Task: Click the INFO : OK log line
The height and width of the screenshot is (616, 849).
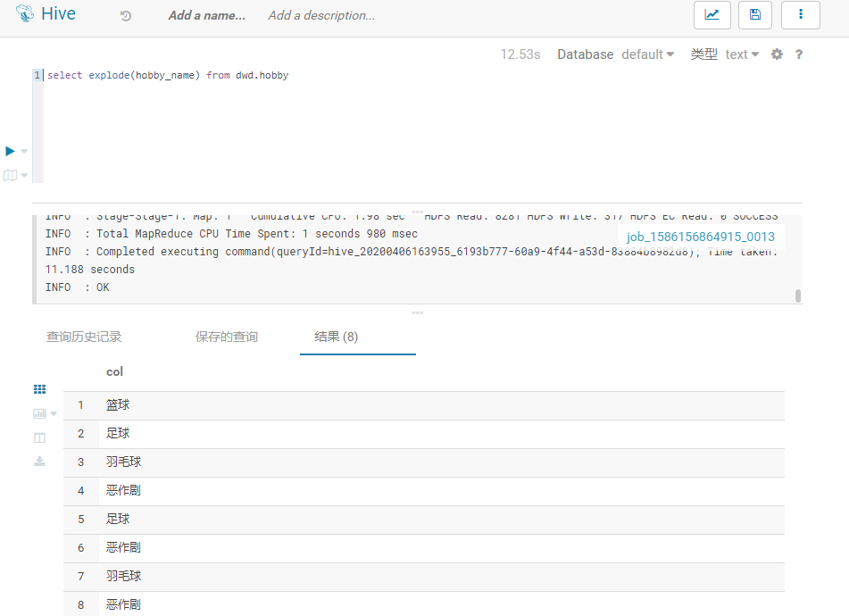Action: click(x=77, y=287)
